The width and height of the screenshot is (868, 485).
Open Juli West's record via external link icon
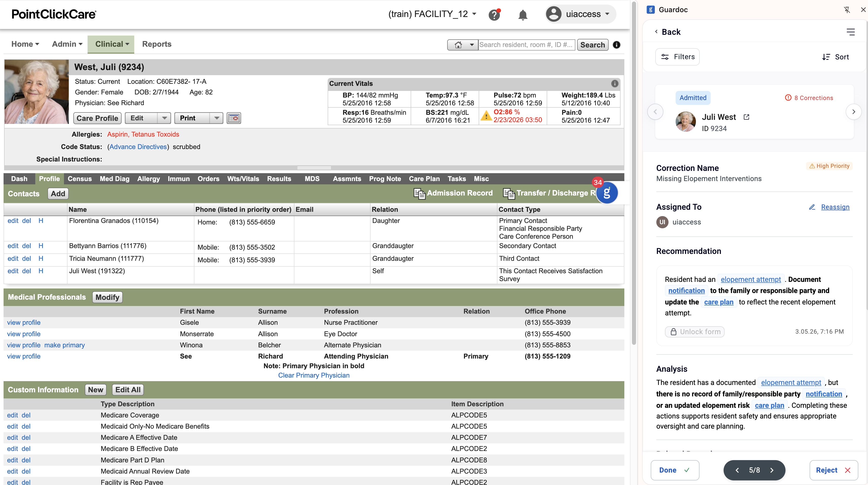(746, 117)
